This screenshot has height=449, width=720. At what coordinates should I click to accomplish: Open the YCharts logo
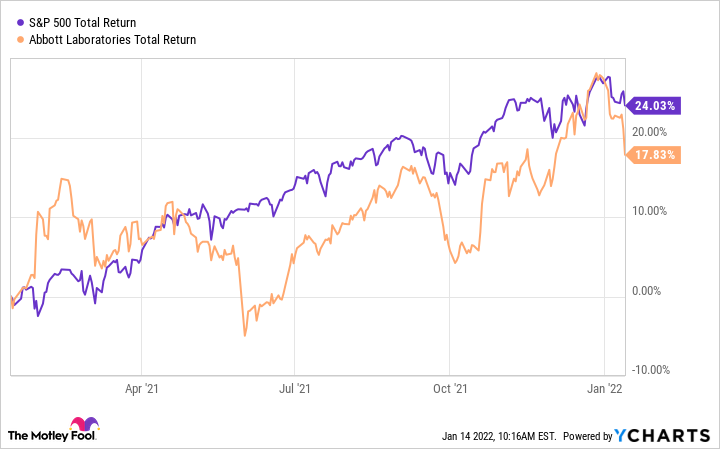(x=662, y=435)
